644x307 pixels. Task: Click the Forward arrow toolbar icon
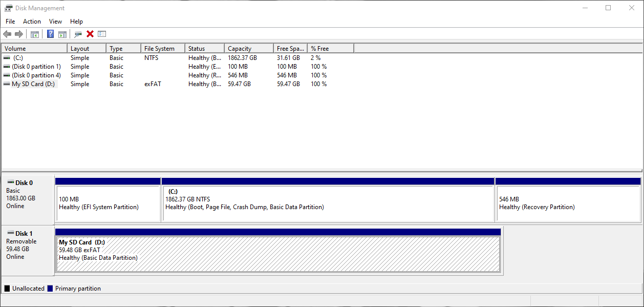[19, 34]
